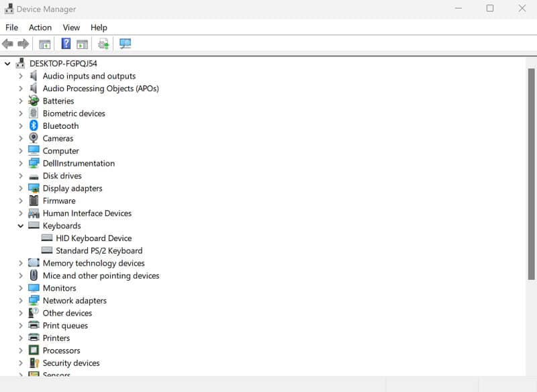Expand the Network adapters node
Screen dimensions: 537x392
pos(21,301)
